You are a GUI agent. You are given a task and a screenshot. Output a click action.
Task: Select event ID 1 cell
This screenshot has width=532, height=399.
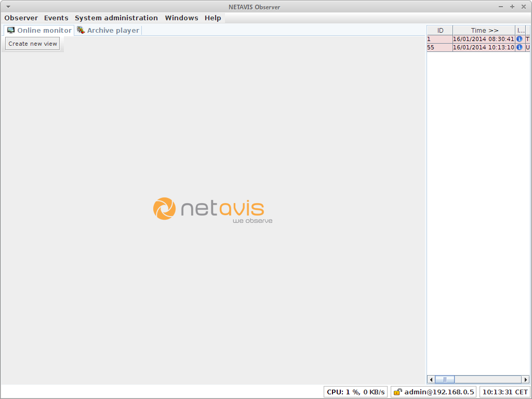[x=440, y=39]
